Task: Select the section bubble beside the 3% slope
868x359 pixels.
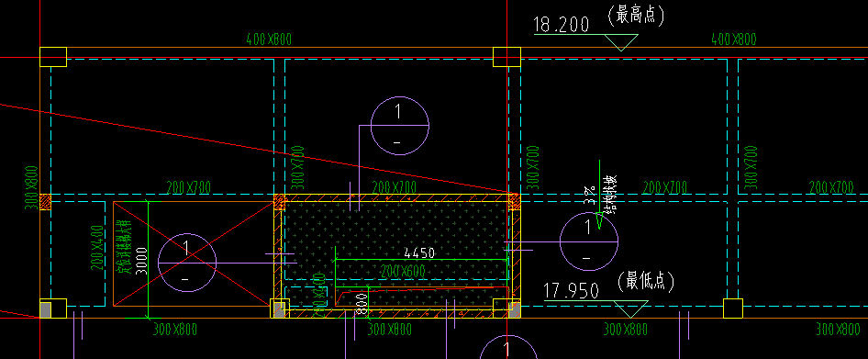Action: click(588, 241)
